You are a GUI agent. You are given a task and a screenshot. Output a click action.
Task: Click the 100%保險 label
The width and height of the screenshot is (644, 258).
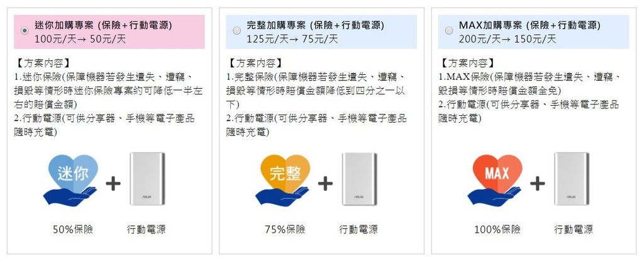(x=497, y=229)
